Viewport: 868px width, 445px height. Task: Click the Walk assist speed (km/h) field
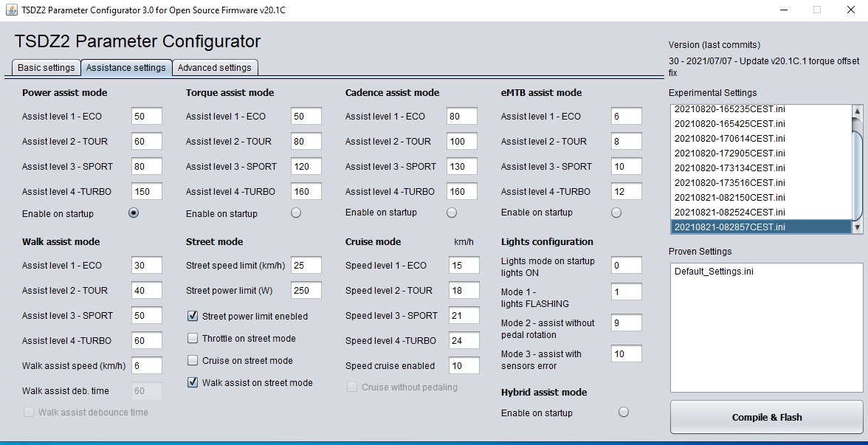(x=147, y=365)
